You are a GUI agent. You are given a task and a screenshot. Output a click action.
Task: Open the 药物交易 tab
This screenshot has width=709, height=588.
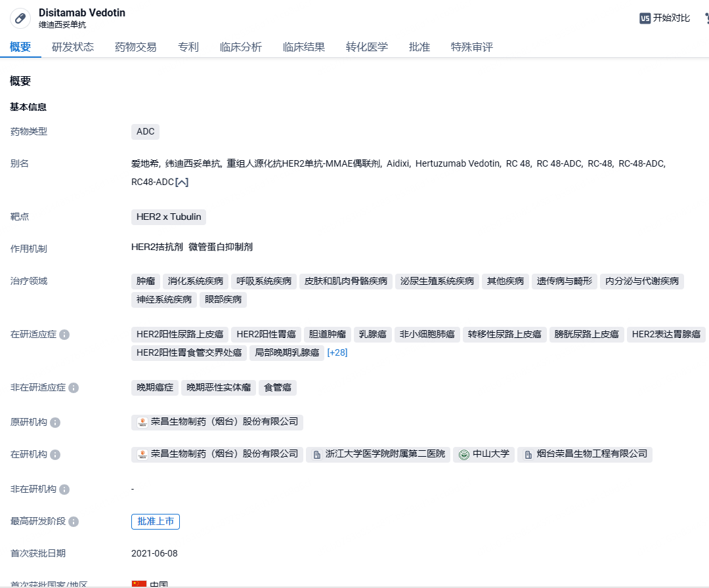136,47
